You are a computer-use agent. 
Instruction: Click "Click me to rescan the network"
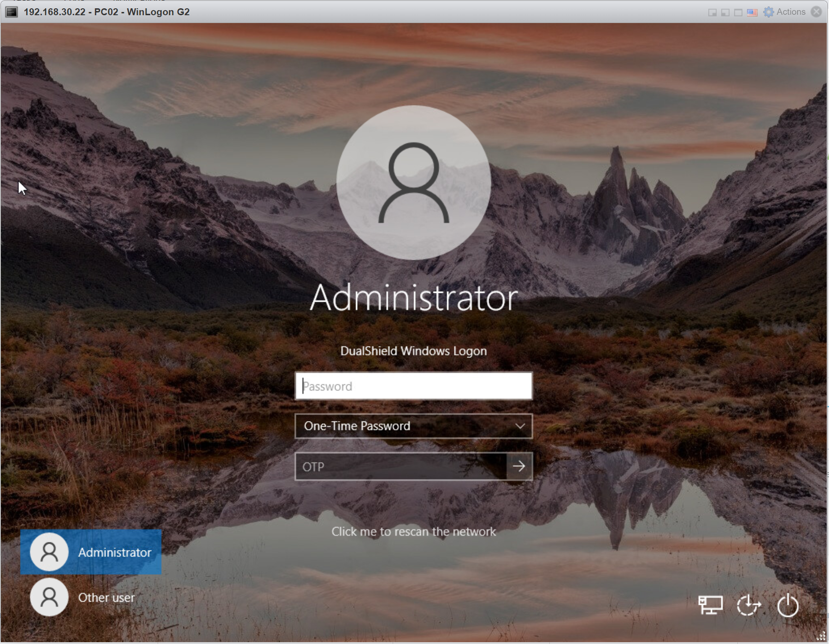tap(413, 532)
